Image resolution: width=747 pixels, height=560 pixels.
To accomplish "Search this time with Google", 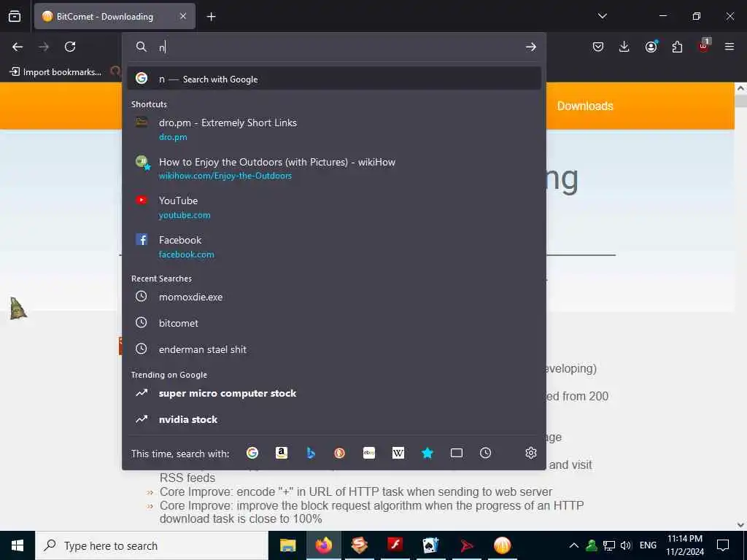I will 252,453.
